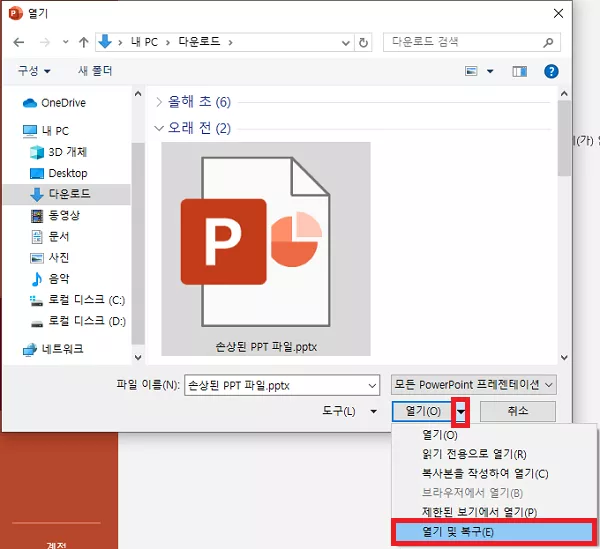The height and width of the screenshot is (549, 600).
Task: Refresh the folder with the refresh icon
Action: 363,42
